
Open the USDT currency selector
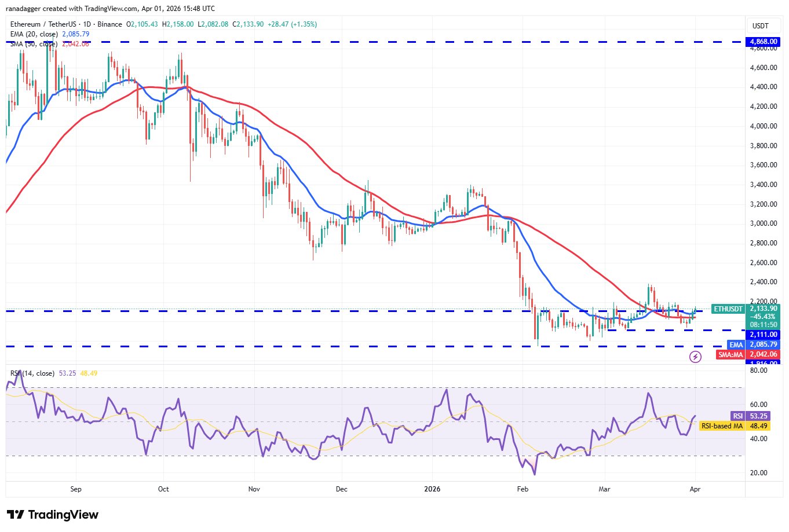pyautogui.click(x=760, y=26)
